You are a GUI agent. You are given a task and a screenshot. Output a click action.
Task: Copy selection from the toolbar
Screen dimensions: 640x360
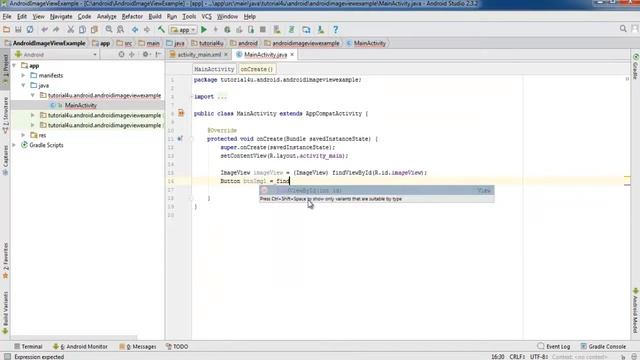[x=82, y=29]
